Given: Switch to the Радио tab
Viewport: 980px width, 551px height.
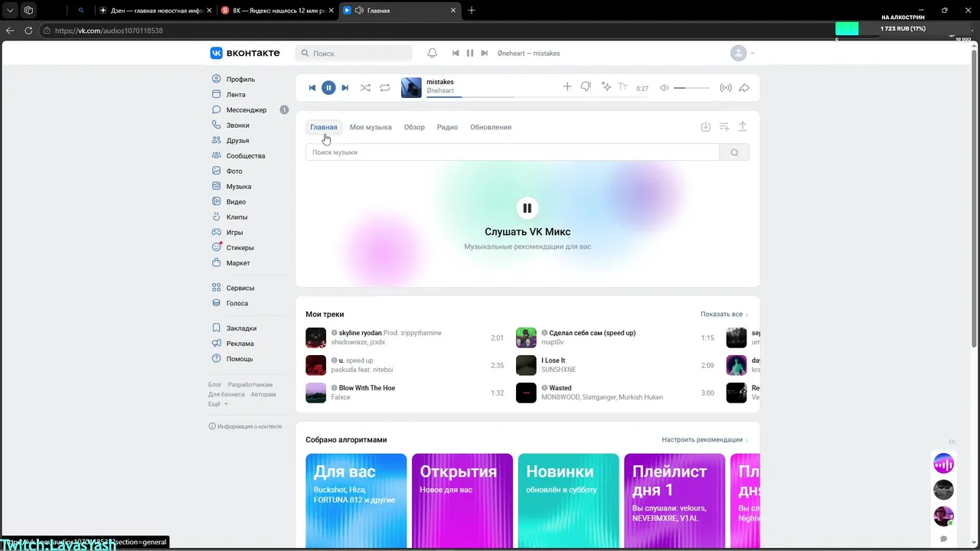Looking at the screenshot, I should 447,127.
